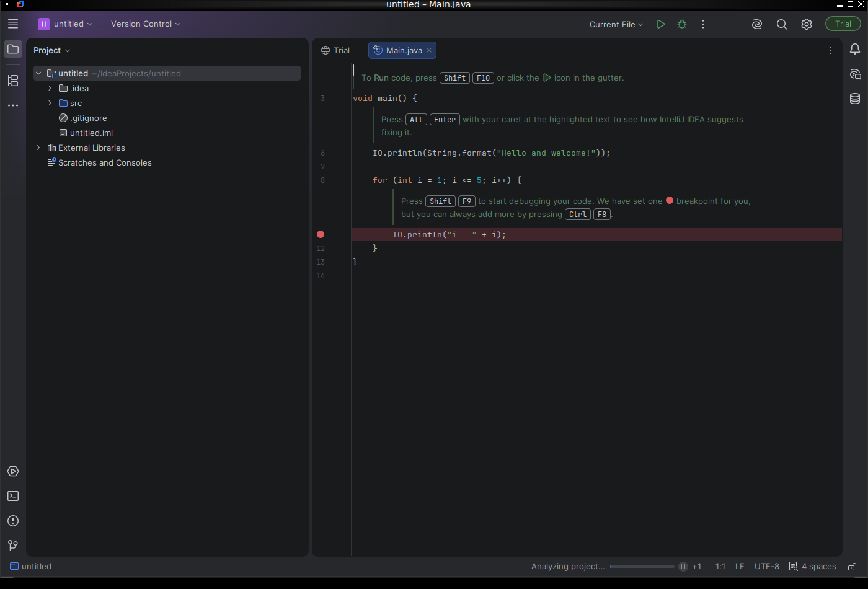Open the Problems tool window
The image size is (868, 589).
coord(13,521)
